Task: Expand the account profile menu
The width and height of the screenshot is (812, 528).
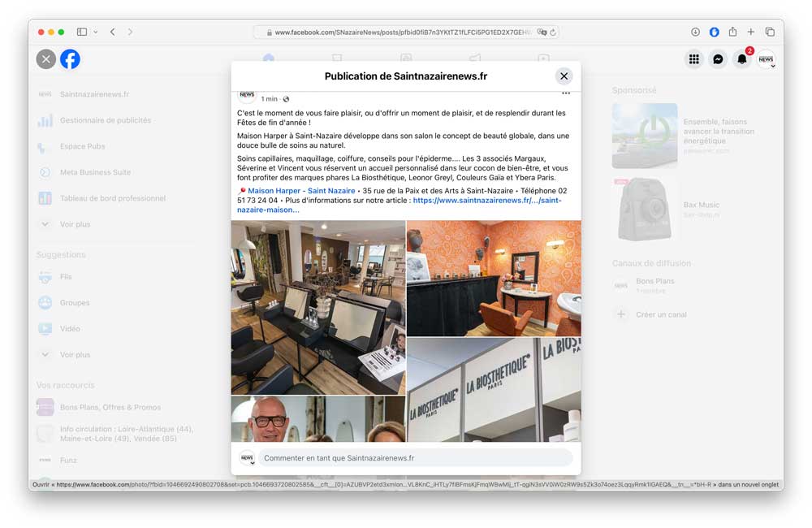Action: point(766,59)
